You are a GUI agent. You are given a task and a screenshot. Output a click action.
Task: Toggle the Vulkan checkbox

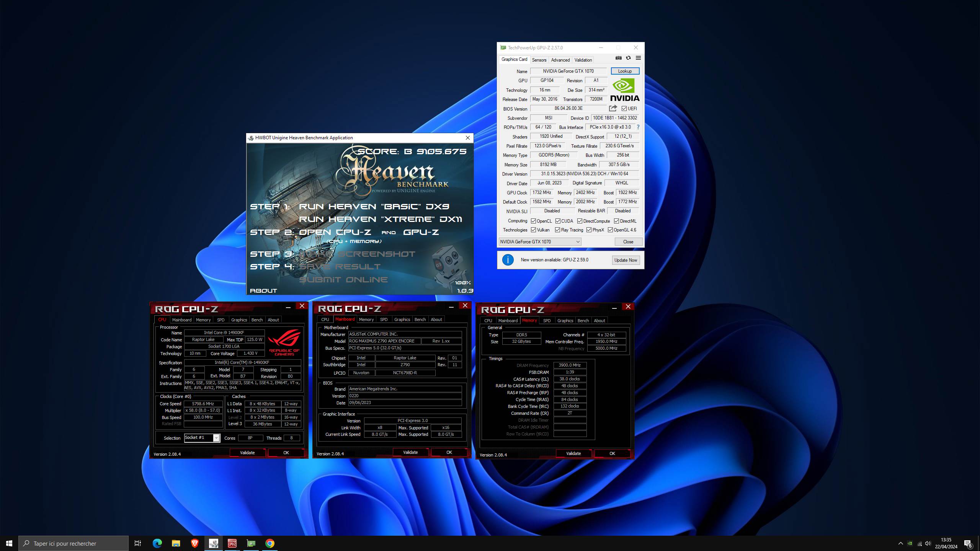click(x=533, y=230)
